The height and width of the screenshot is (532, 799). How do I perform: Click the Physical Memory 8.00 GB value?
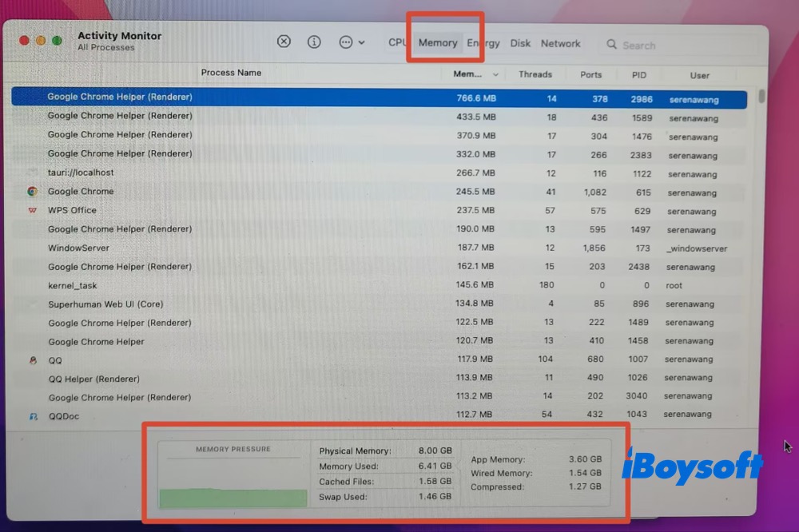435,451
